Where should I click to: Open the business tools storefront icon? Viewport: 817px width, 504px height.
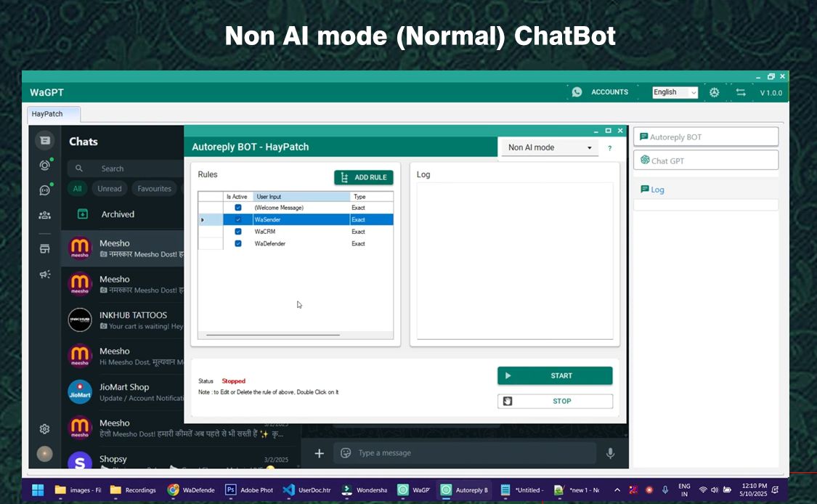(45, 248)
